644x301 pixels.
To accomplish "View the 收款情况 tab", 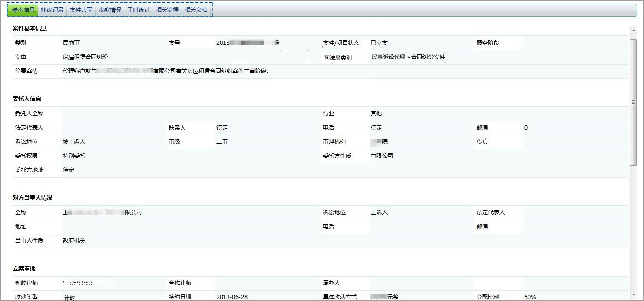I will tap(110, 10).
